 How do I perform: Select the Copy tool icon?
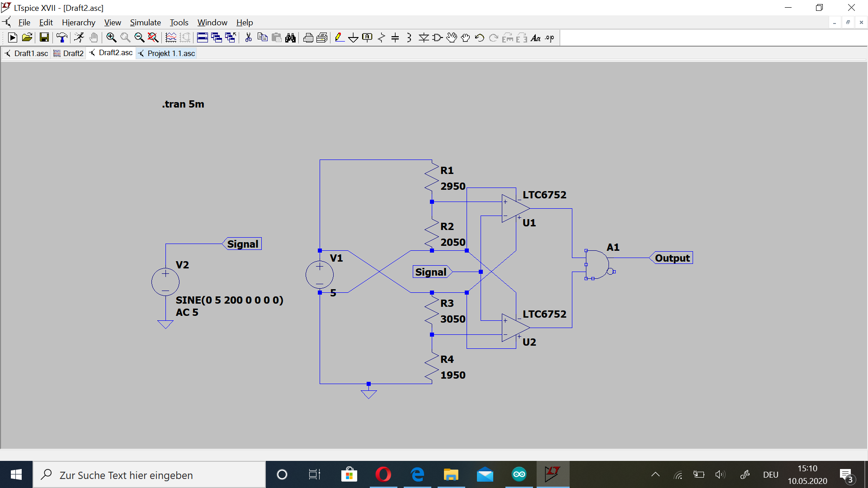tap(262, 38)
